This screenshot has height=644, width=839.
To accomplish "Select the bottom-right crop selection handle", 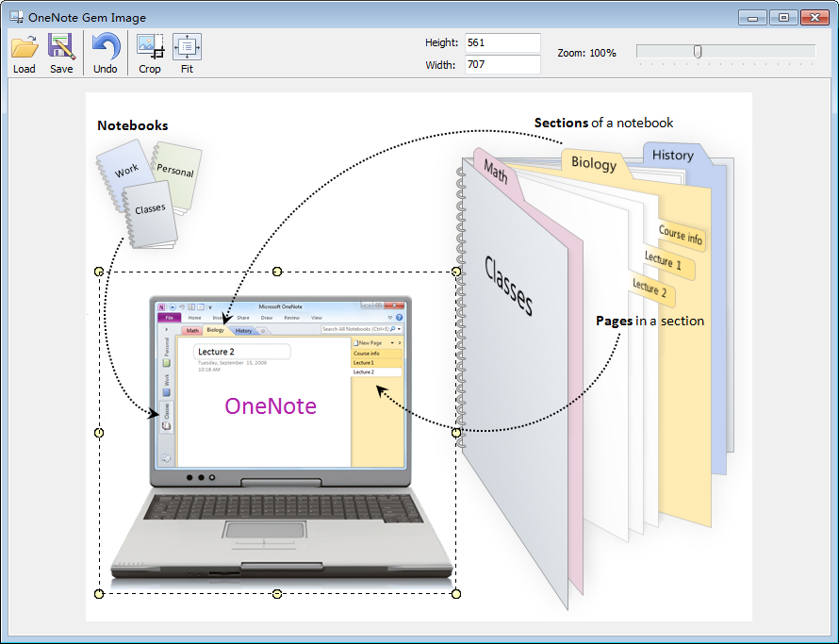I will pyautogui.click(x=456, y=594).
